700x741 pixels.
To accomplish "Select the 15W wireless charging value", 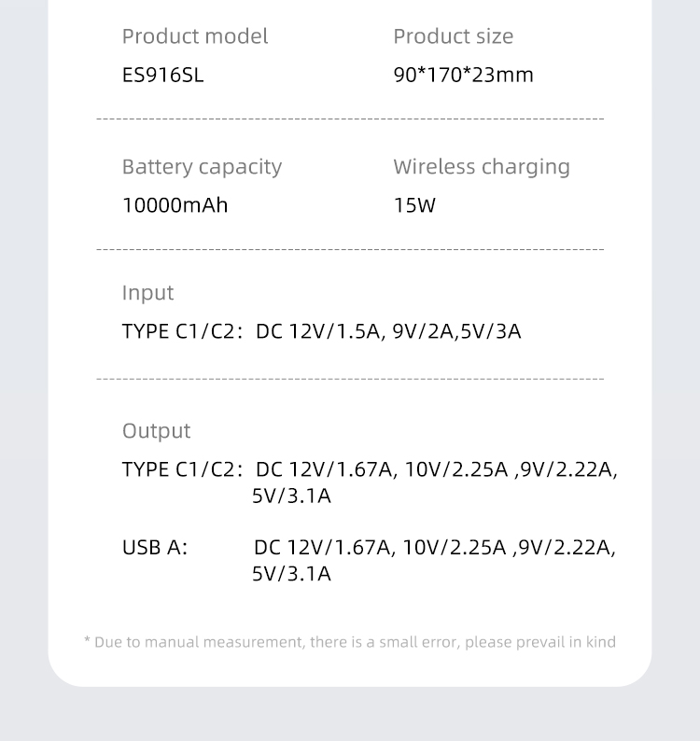I will [414, 205].
